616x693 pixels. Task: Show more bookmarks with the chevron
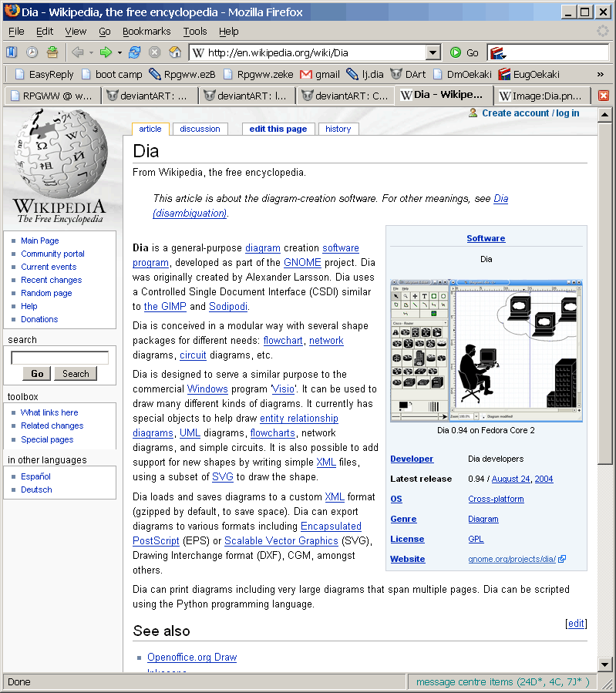point(600,74)
